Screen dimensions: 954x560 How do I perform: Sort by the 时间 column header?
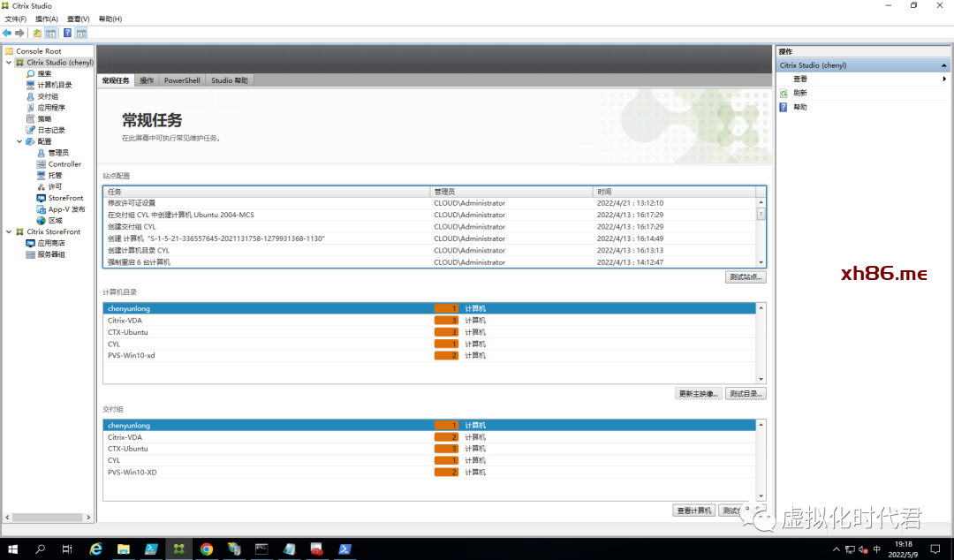[674, 192]
